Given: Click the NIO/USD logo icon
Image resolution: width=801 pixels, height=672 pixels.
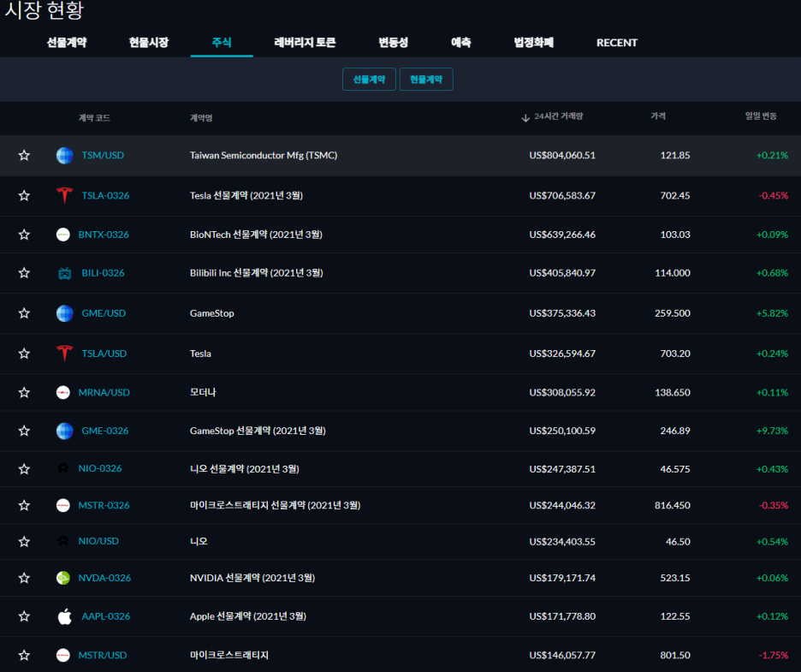Looking at the screenshot, I should tap(62, 541).
